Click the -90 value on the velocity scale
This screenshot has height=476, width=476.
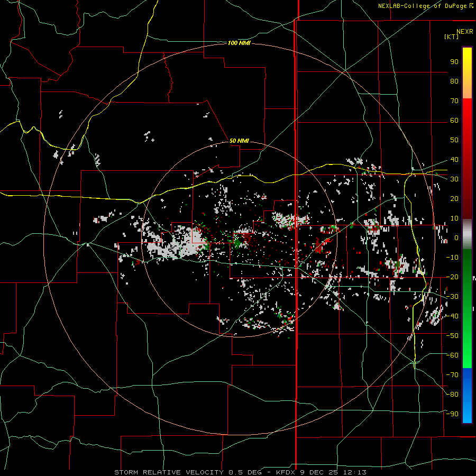[x=452, y=414]
